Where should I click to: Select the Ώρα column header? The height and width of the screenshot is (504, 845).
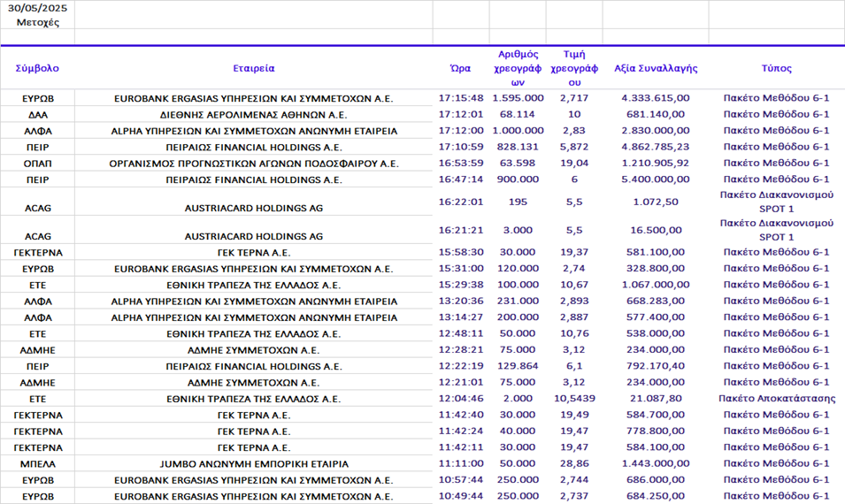tap(461, 68)
